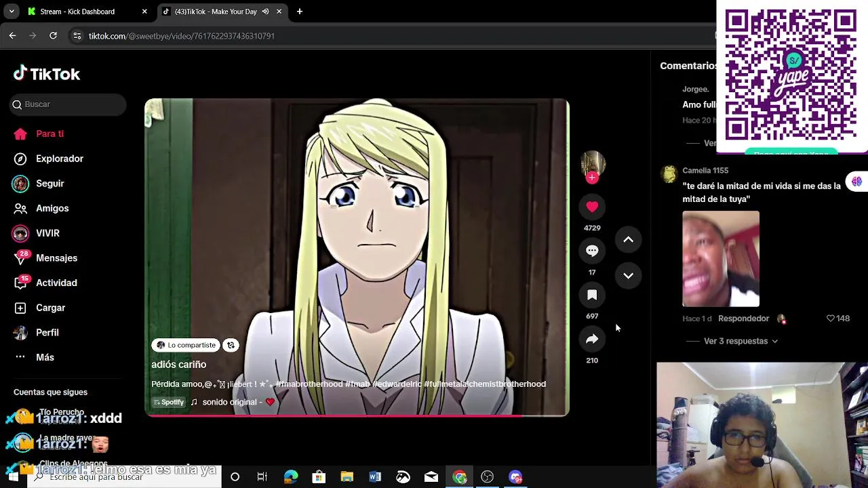The width and height of the screenshot is (868, 488).
Task: Open File Explorer from taskbar
Action: [347, 477]
